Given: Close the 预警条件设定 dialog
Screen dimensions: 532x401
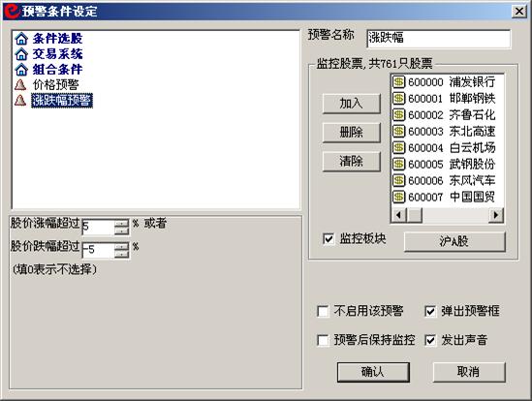Looking at the screenshot, I should pos(518,12).
